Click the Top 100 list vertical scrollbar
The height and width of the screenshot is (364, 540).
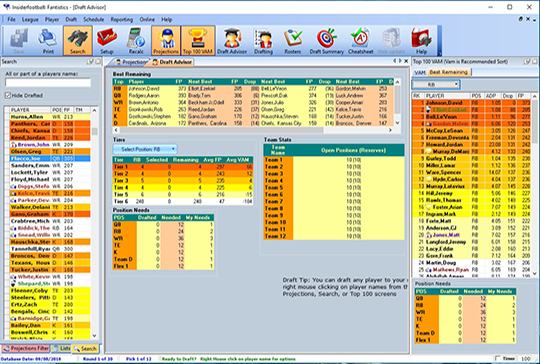point(534,185)
